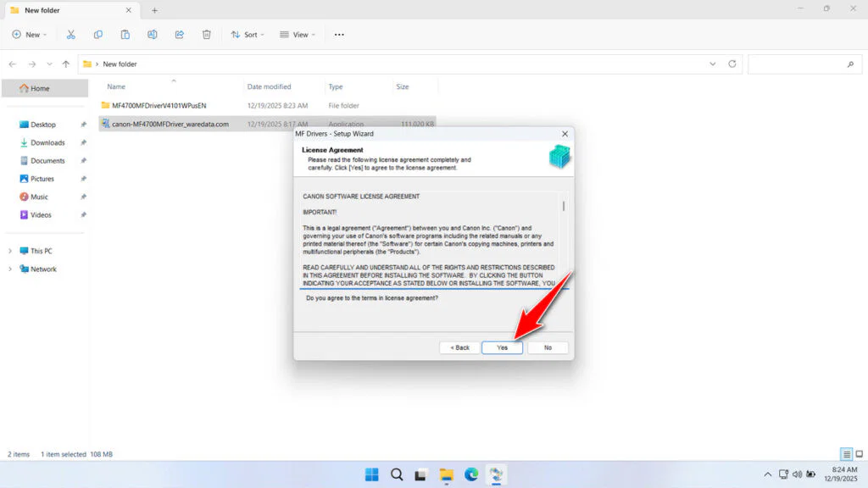Click the Share icon in toolbar

coord(180,35)
